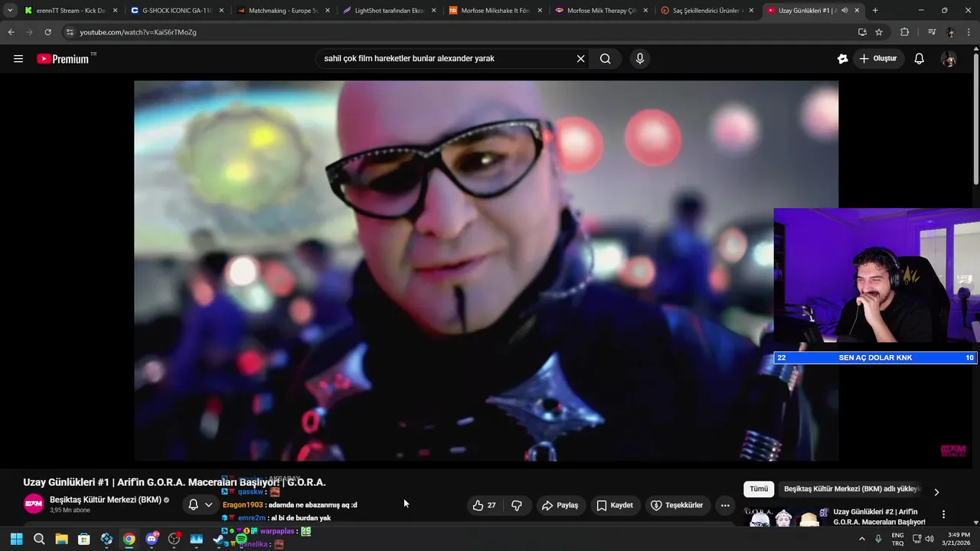The width and height of the screenshot is (980, 551).
Task: Open more actions three-dot button
Action: (x=725, y=505)
